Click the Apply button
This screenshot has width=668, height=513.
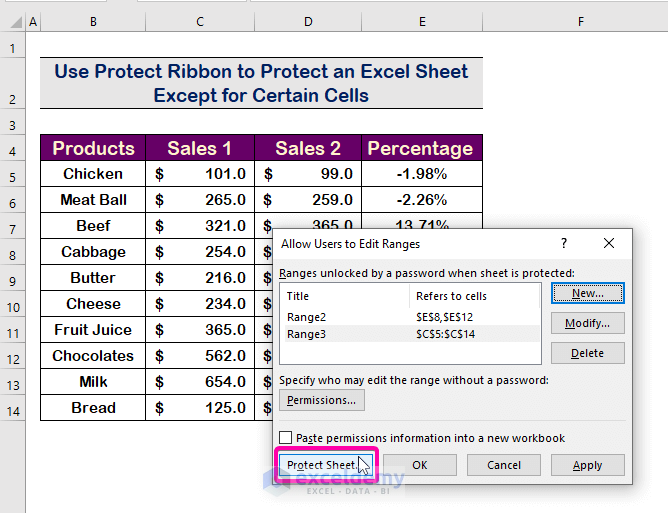(587, 465)
